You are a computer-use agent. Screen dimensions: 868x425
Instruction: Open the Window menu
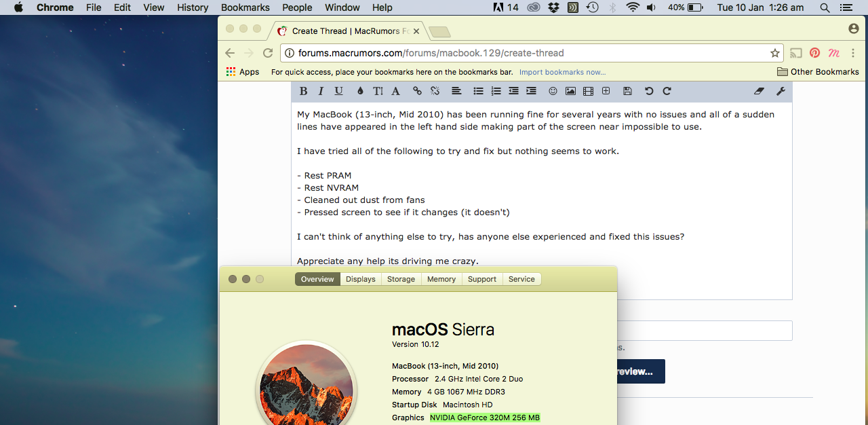pyautogui.click(x=342, y=7)
